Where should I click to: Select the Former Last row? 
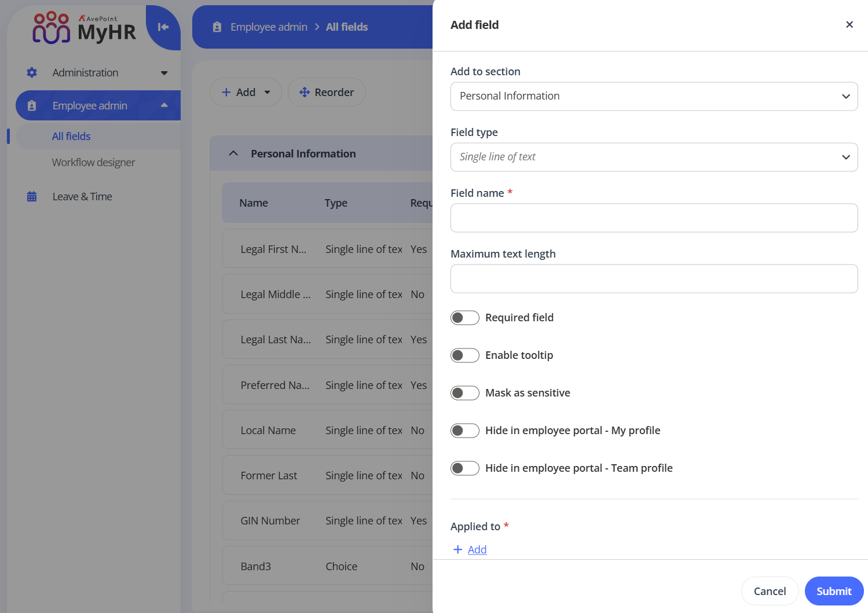[x=328, y=475]
